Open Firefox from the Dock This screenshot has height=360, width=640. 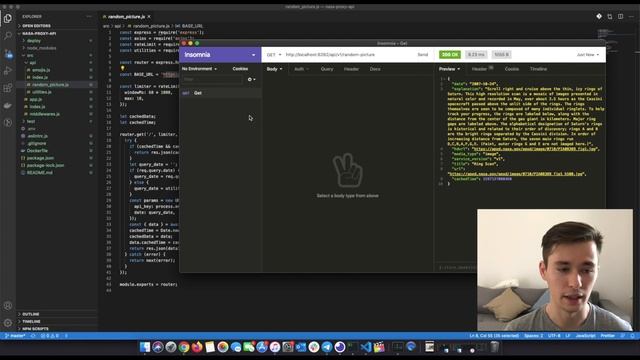[x=197, y=347]
